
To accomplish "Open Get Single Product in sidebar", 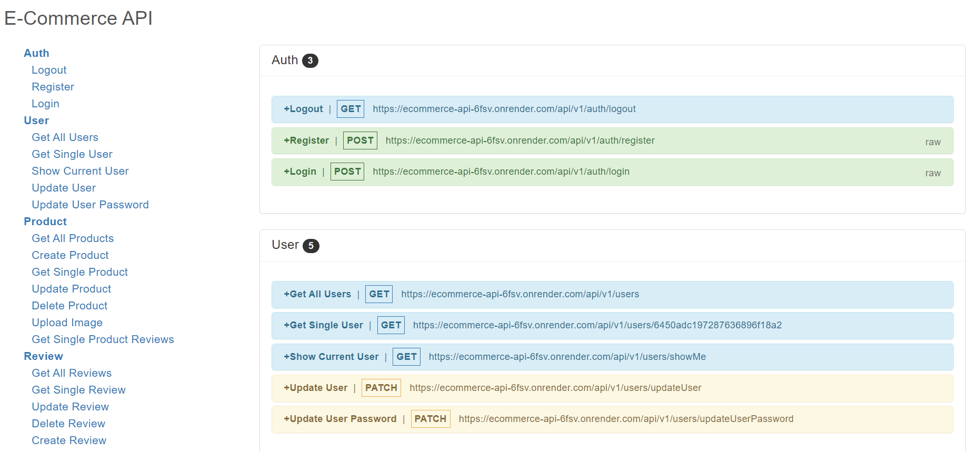I will (x=79, y=272).
